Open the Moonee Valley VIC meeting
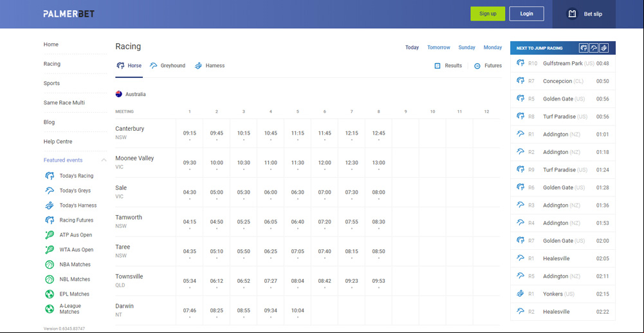This screenshot has width=644, height=333. pos(134,162)
